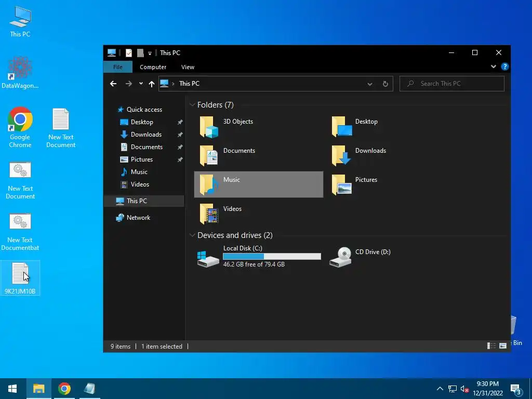This screenshot has width=532, height=399.
Task: Go up one level with Up arrow
Action: pyautogui.click(x=152, y=84)
